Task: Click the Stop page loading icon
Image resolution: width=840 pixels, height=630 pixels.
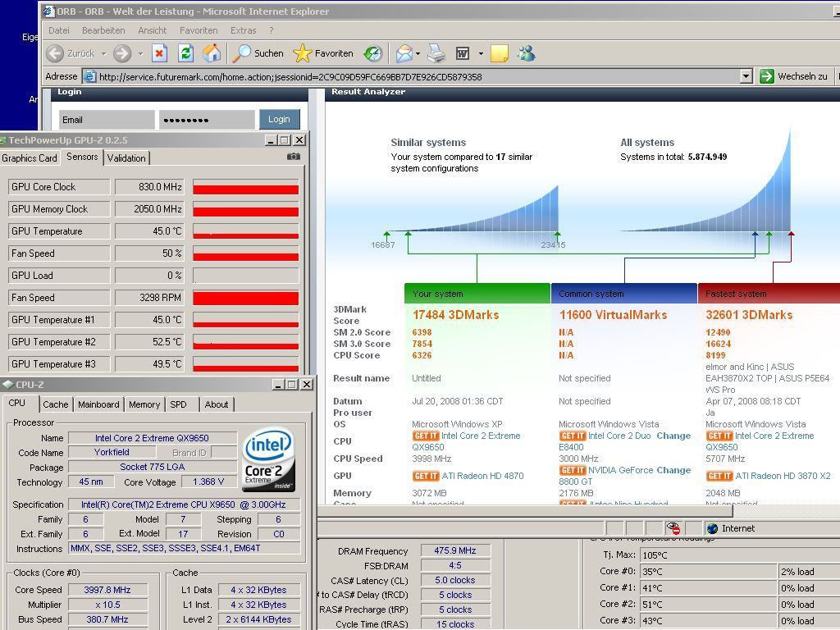Action: [x=159, y=53]
